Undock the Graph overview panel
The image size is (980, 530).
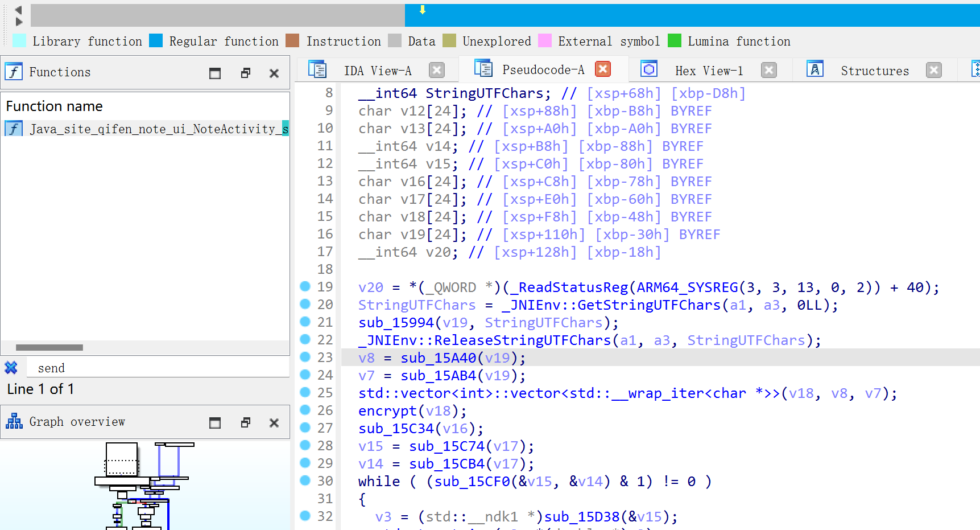(246, 422)
